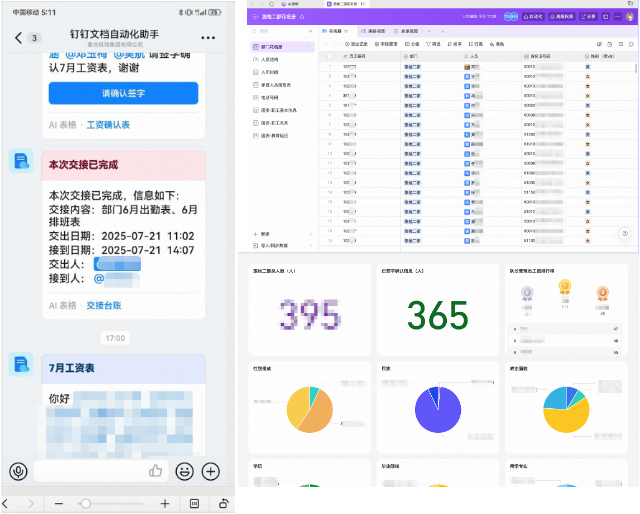Click the 自动化 automation button

coord(535,17)
